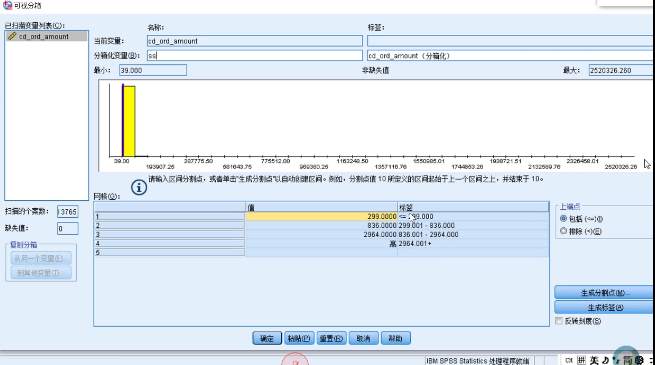Select the 高 value cell in row 4
655x365 pixels.
[321, 243]
